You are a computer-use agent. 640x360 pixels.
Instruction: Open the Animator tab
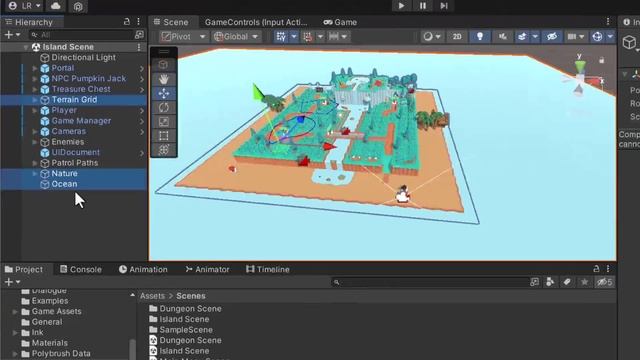(207, 269)
